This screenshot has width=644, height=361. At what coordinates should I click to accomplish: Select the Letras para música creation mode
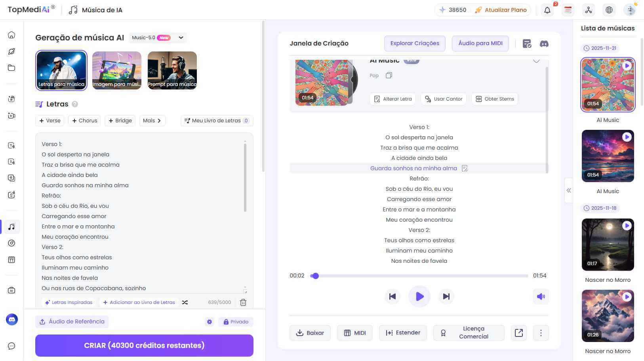pos(61,70)
